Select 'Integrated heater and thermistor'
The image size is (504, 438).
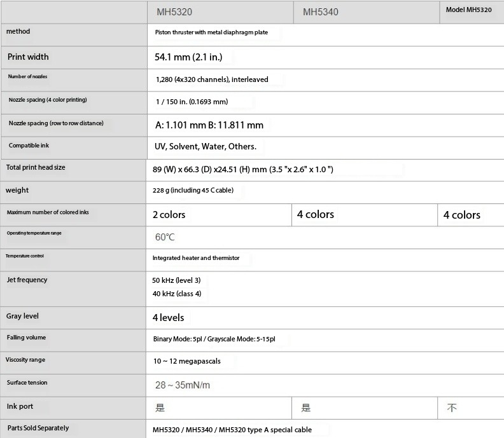click(196, 258)
